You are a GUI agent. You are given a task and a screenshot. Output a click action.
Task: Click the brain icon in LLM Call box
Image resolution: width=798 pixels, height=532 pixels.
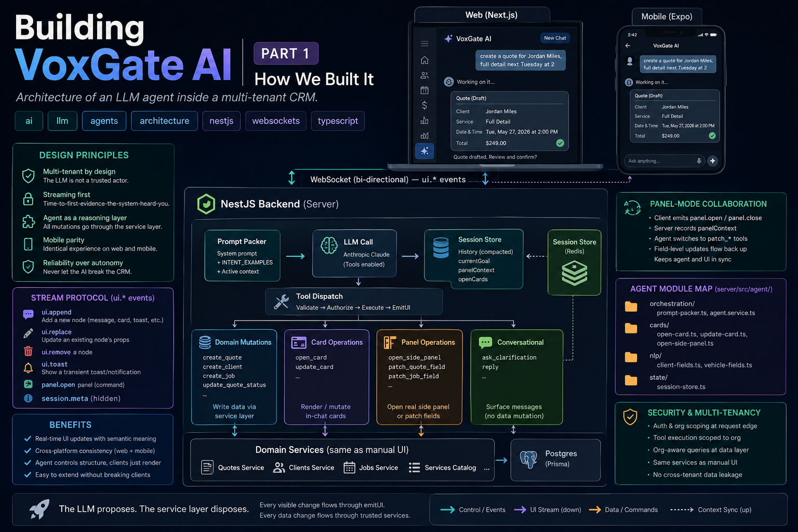329,246
